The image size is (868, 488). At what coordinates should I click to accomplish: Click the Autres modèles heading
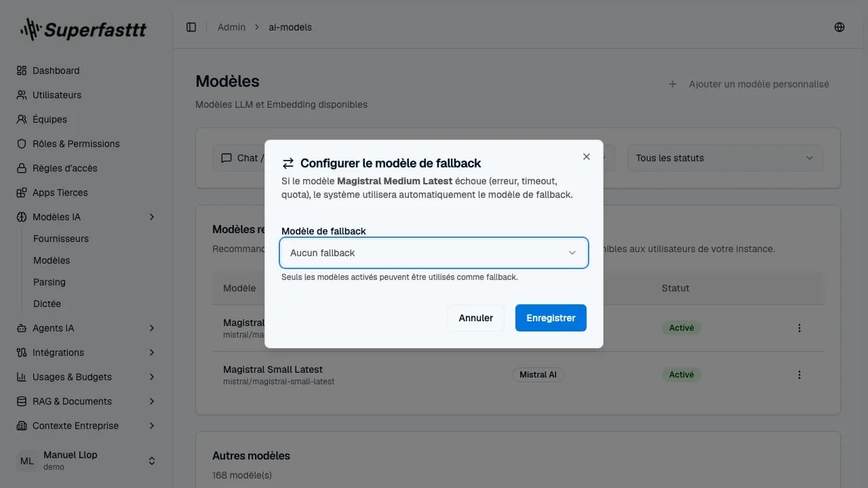[251, 455]
